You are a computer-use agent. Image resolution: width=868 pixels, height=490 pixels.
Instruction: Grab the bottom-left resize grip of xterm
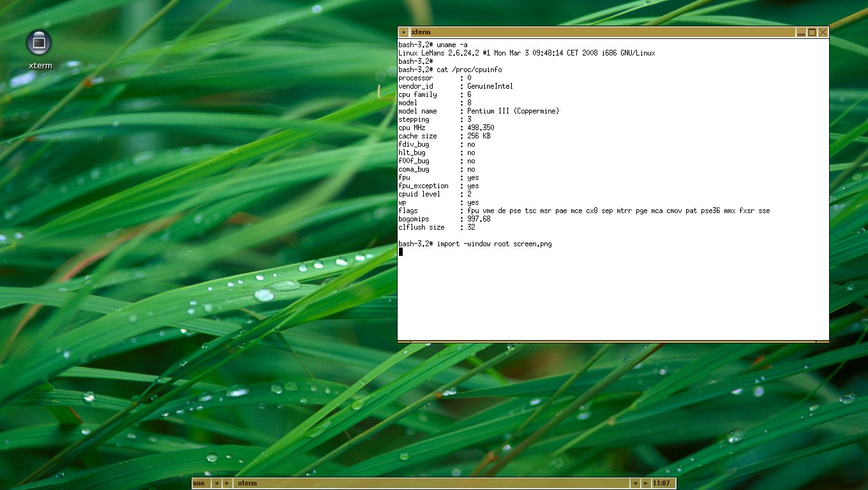click(403, 342)
